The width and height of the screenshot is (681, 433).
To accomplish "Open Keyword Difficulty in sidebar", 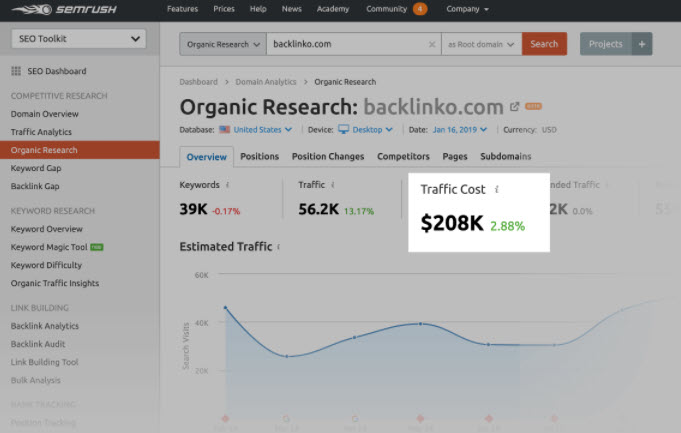I will click(x=46, y=265).
